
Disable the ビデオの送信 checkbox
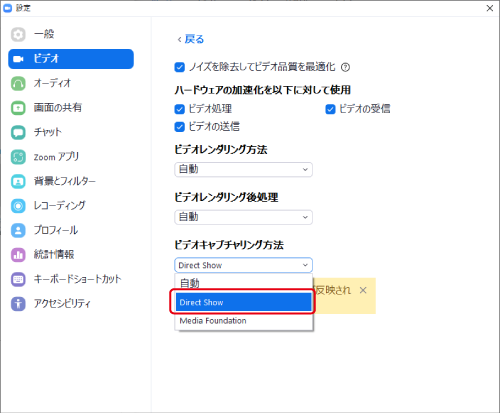pos(180,127)
